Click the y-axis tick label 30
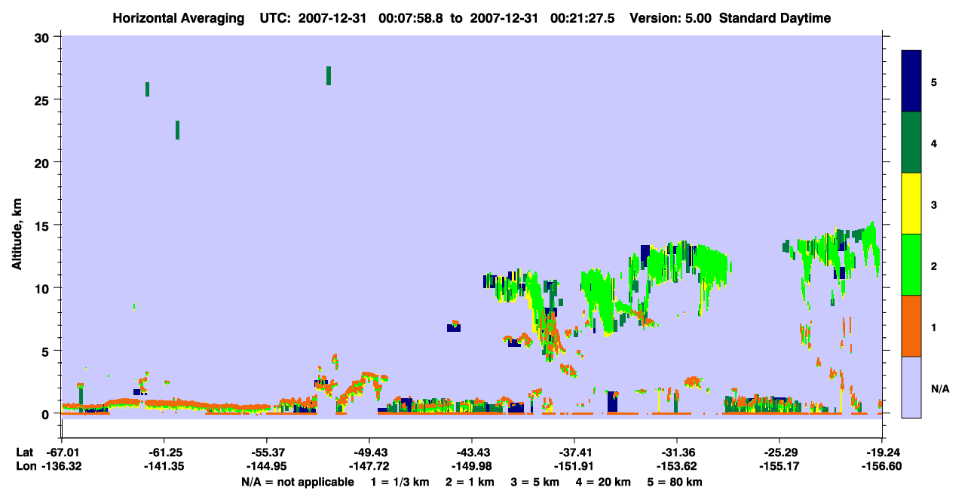This screenshot has height=503, width=980. coord(42,37)
